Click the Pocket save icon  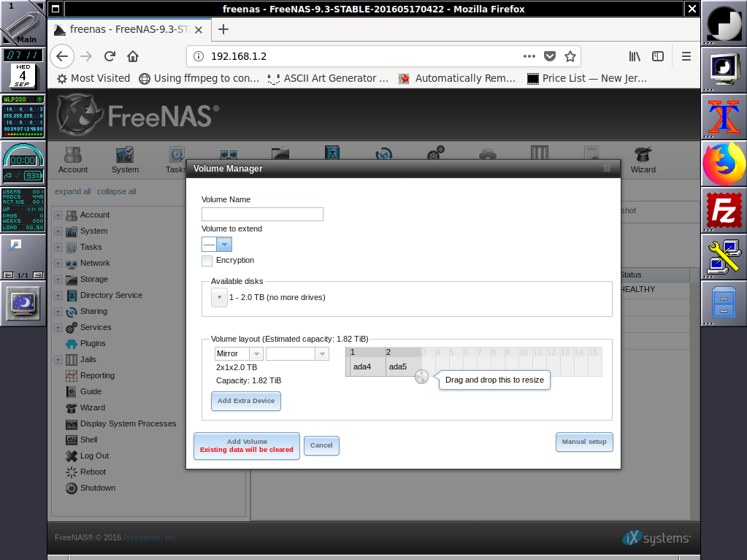pyautogui.click(x=550, y=56)
